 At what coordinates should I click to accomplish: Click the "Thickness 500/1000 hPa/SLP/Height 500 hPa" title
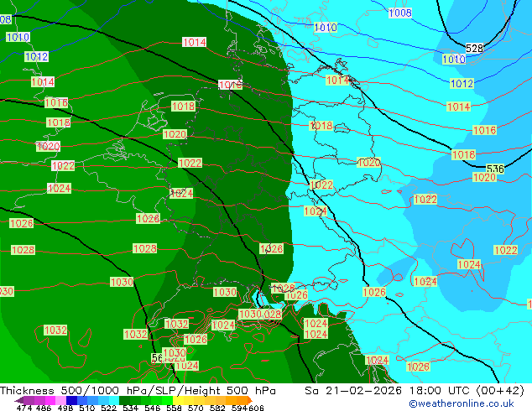pos(138,391)
